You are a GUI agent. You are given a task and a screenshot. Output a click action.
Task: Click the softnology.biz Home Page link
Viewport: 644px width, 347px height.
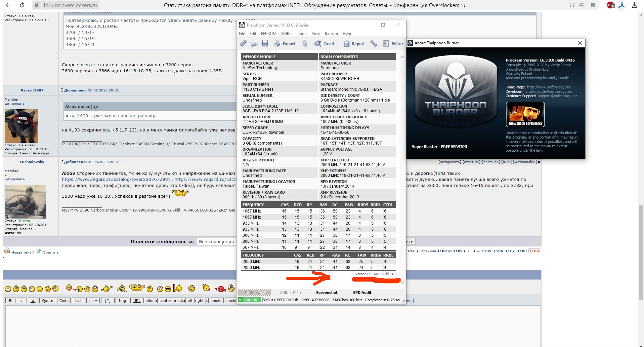click(549, 87)
